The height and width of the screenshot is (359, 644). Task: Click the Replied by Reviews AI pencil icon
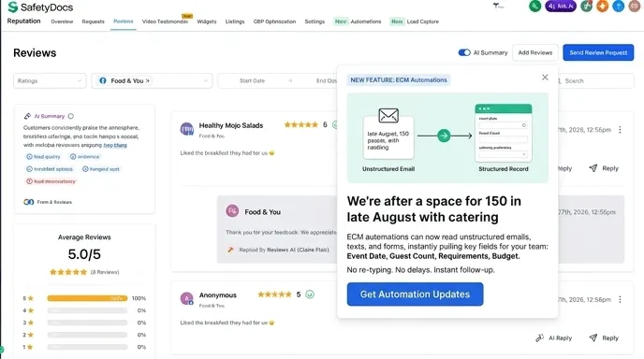coord(230,250)
